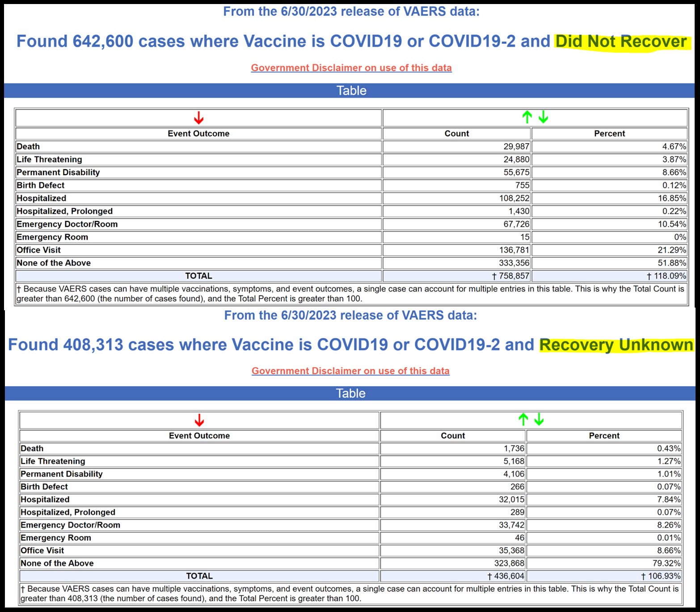Screen dimensions: 700x612
Task: Select the None of the Above percent 79.32%
Action: pyautogui.click(x=667, y=563)
